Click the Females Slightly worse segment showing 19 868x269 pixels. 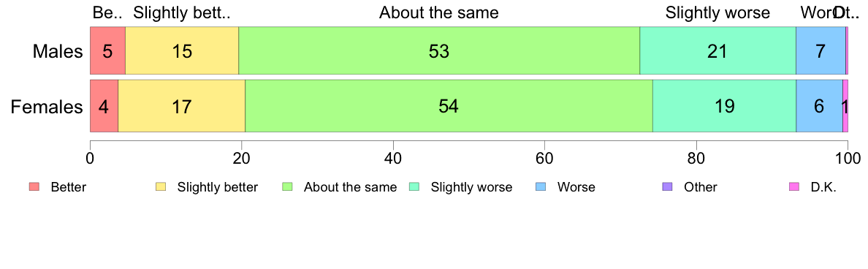pos(724,106)
